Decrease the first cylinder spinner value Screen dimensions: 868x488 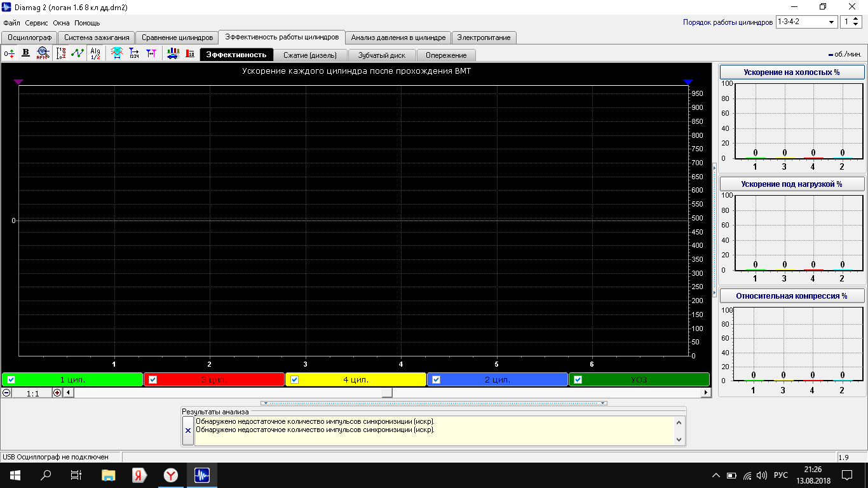856,25
